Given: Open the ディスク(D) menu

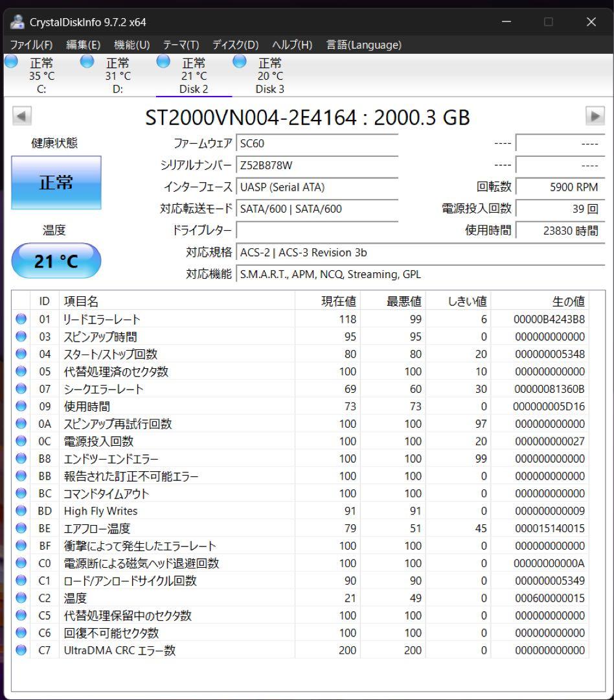Looking at the screenshot, I should click(235, 45).
